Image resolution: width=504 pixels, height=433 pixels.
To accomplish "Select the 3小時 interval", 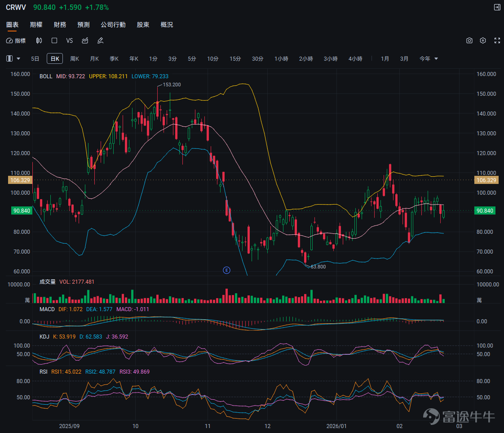I will tap(331, 58).
